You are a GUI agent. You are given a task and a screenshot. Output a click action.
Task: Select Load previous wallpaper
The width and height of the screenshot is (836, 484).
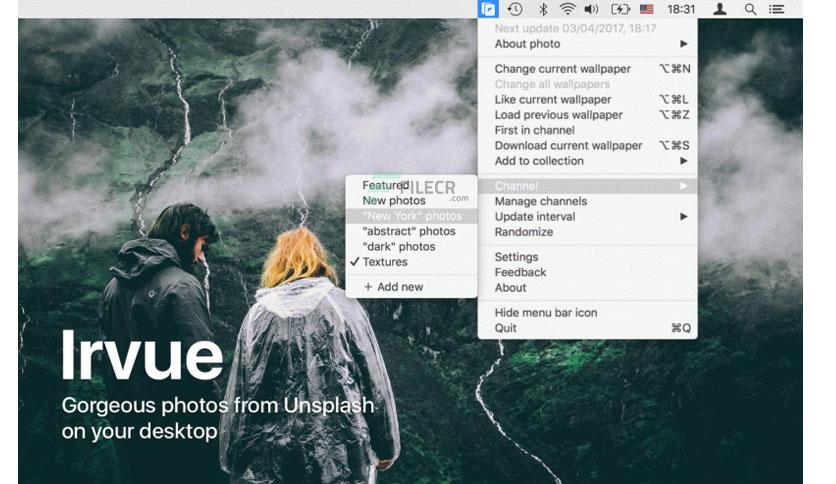pyautogui.click(x=588, y=115)
